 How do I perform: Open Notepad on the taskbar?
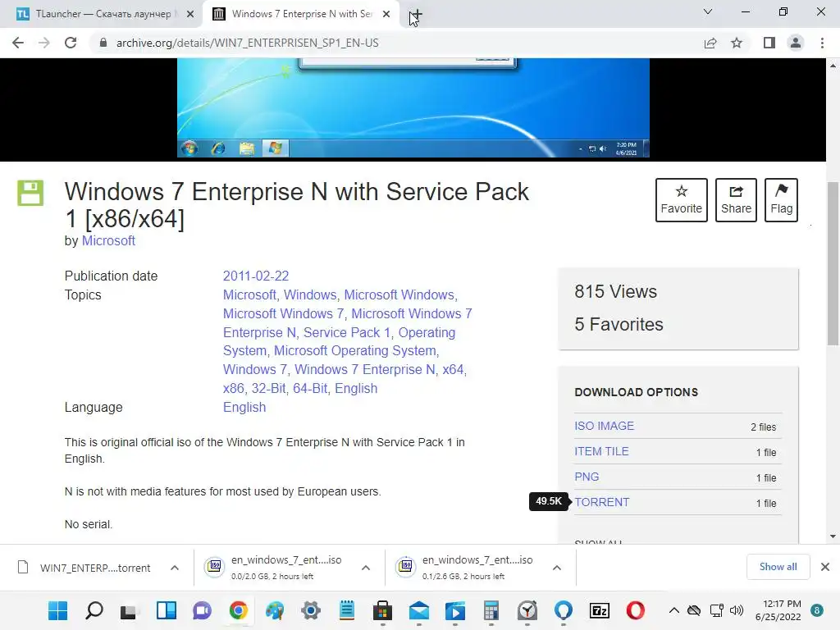[x=347, y=610]
